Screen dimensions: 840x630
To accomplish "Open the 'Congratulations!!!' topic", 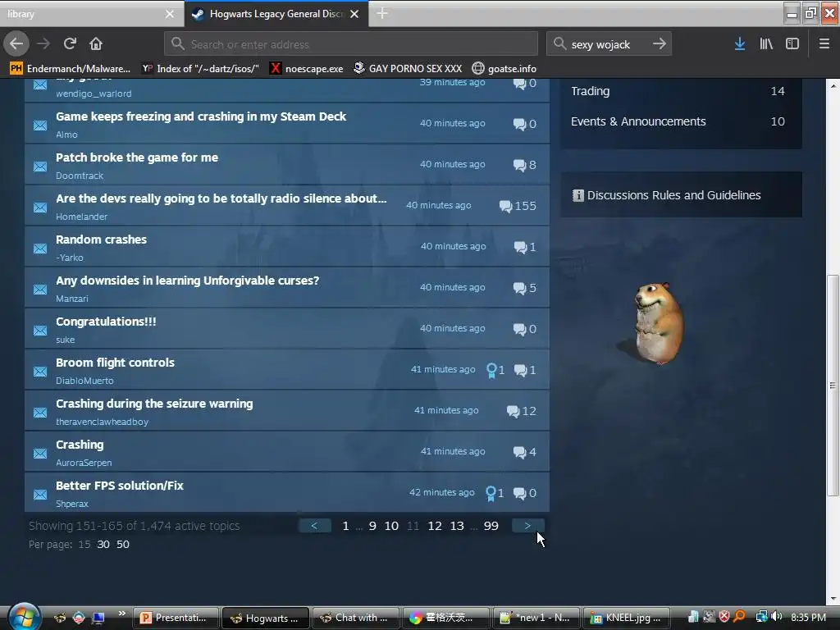I will [x=106, y=322].
